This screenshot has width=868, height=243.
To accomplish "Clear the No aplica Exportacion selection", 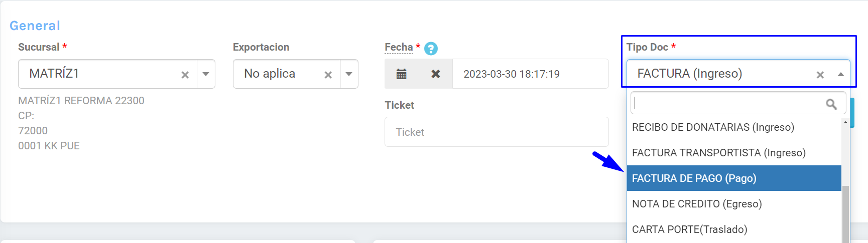I will (x=328, y=75).
